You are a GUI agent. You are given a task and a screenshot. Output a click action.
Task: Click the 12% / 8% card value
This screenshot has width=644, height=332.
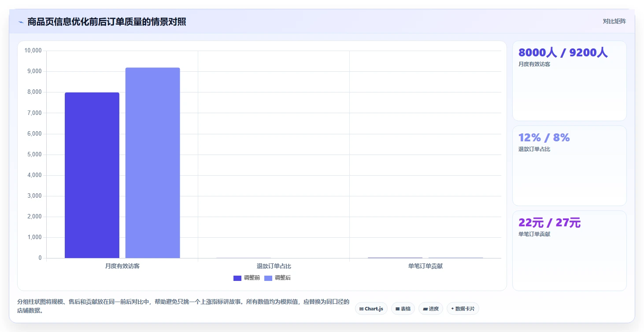(544, 137)
